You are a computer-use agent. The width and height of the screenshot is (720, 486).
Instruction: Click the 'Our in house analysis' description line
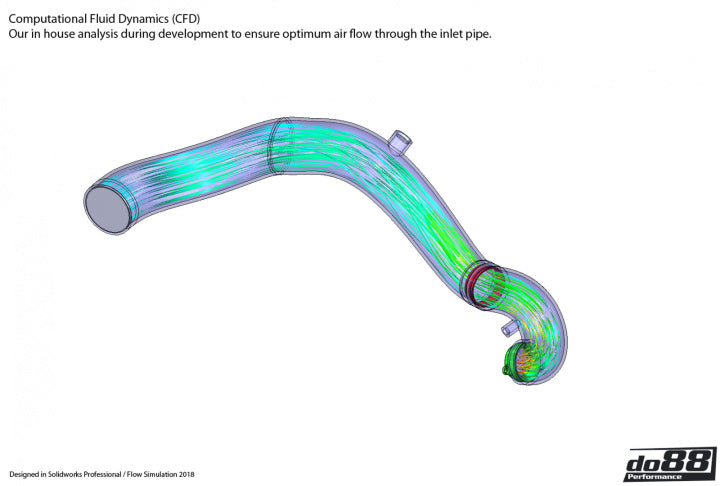tap(250, 34)
